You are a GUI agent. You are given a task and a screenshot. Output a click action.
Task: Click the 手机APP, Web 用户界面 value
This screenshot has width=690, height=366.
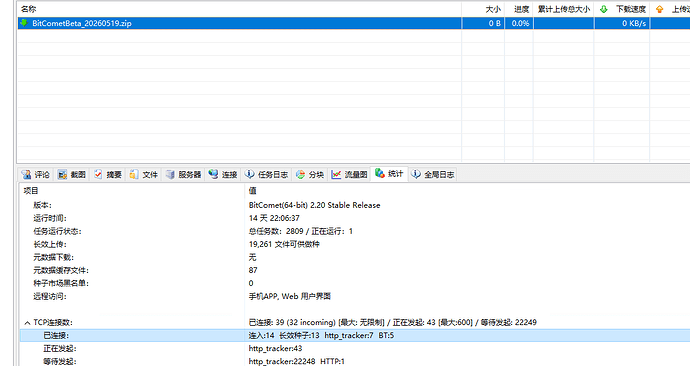290,296
